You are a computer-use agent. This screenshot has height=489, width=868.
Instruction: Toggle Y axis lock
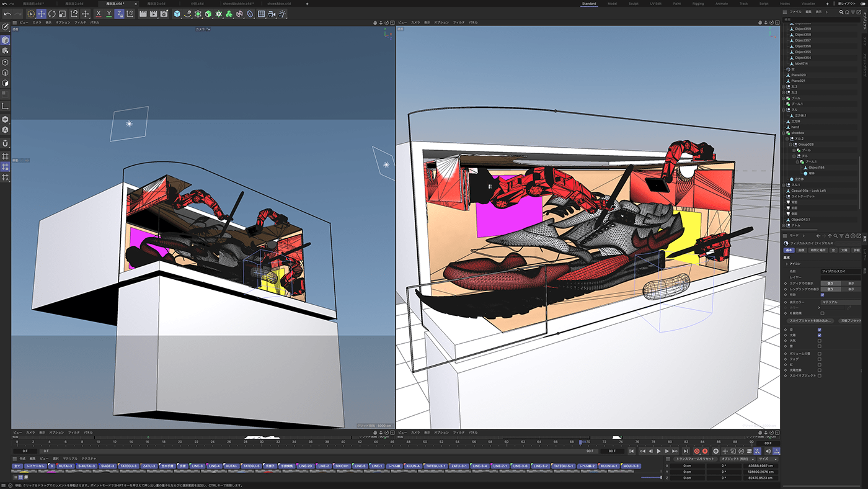pyautogui.click(x=109, y=14)
